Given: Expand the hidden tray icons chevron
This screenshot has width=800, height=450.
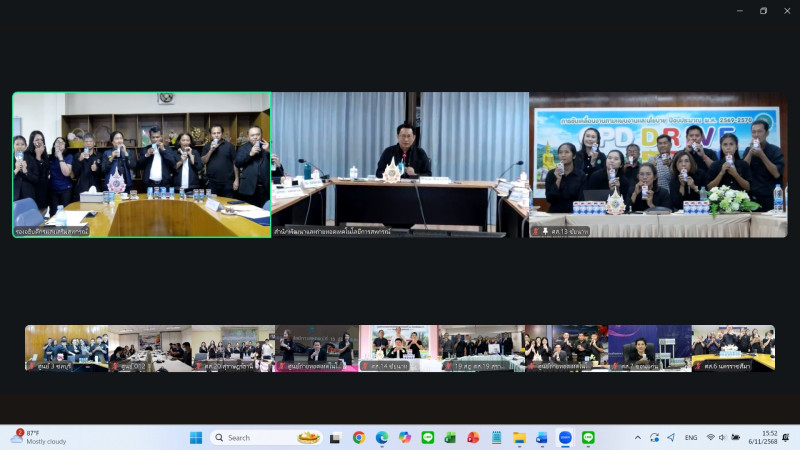Looking at the screenshot, I should click(638, 437).
